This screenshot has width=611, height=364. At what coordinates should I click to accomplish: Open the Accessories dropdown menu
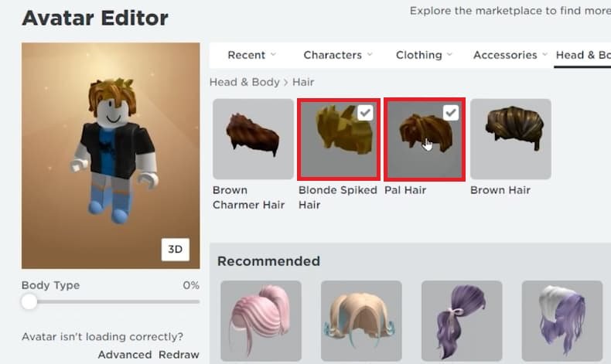click(510, 55)
